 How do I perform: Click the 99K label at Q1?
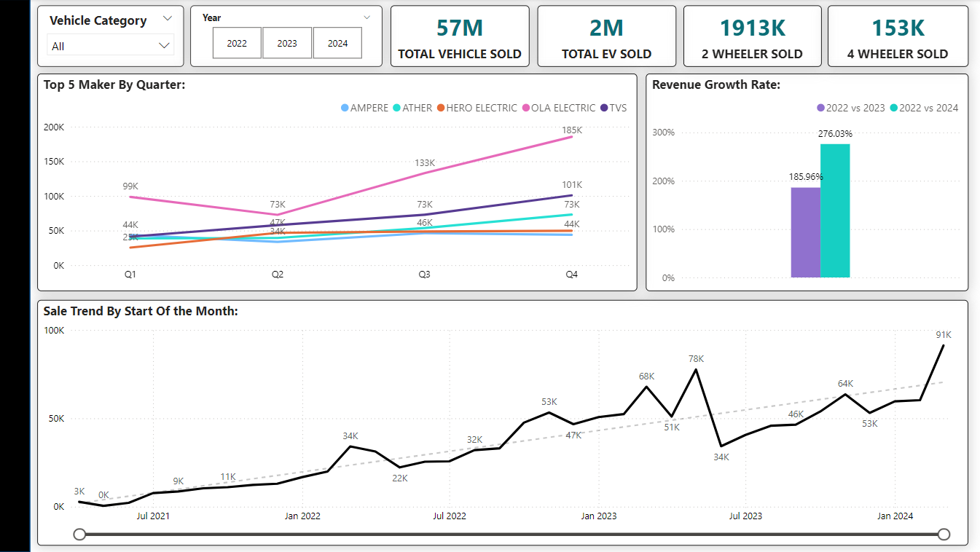tap(130, 187)
